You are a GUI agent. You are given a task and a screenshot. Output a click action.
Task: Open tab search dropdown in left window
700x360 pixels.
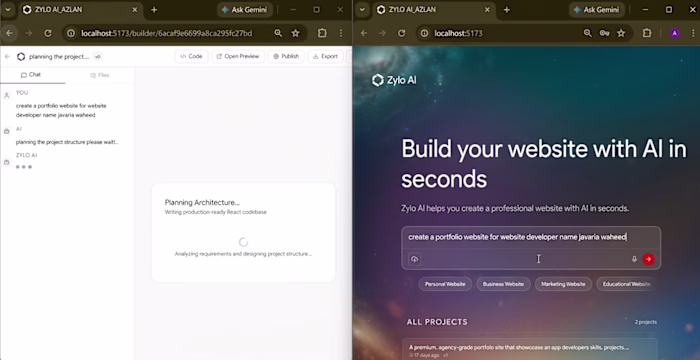pyautogui.click(x=8, y=9)
